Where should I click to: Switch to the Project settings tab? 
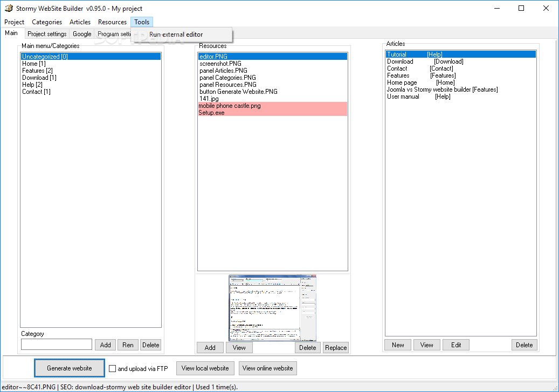[x=47, y=34]
